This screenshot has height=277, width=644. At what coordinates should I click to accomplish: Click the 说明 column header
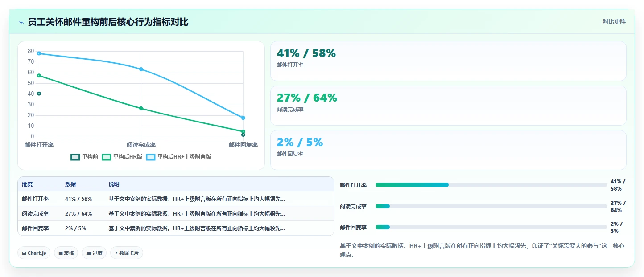pos(114,184)
